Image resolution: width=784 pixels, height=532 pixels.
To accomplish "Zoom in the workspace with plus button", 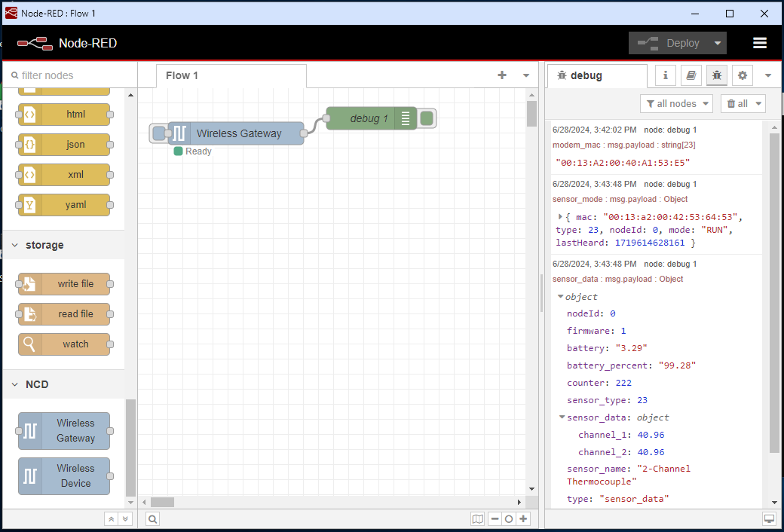I will coord(523,519).
